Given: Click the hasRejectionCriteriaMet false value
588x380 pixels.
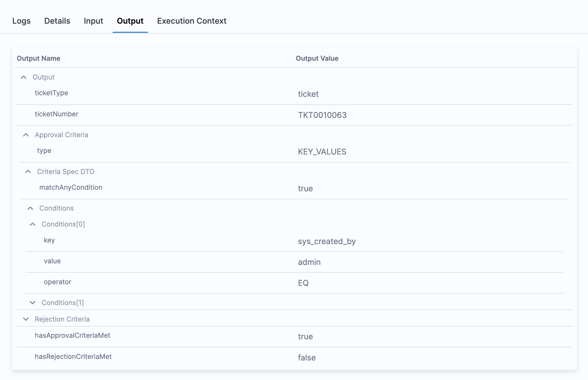Looking at the screenshot, I should coord(307,358).
